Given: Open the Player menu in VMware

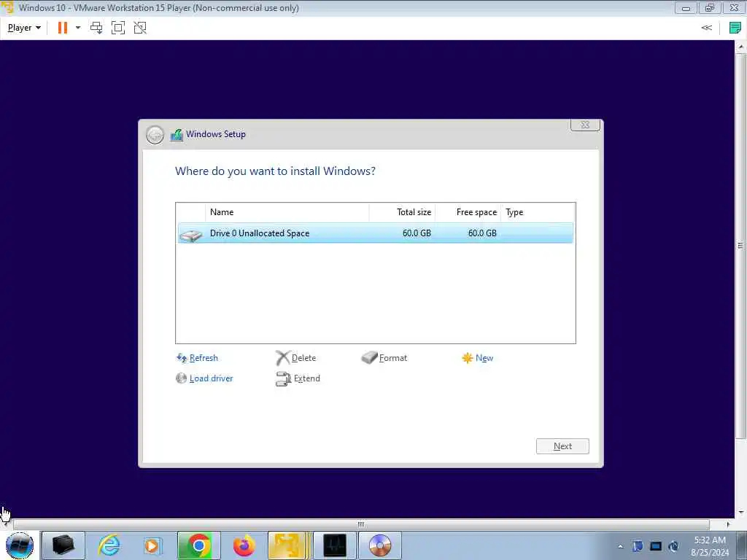Looking at the screenshot, I should tap(24, 28).
